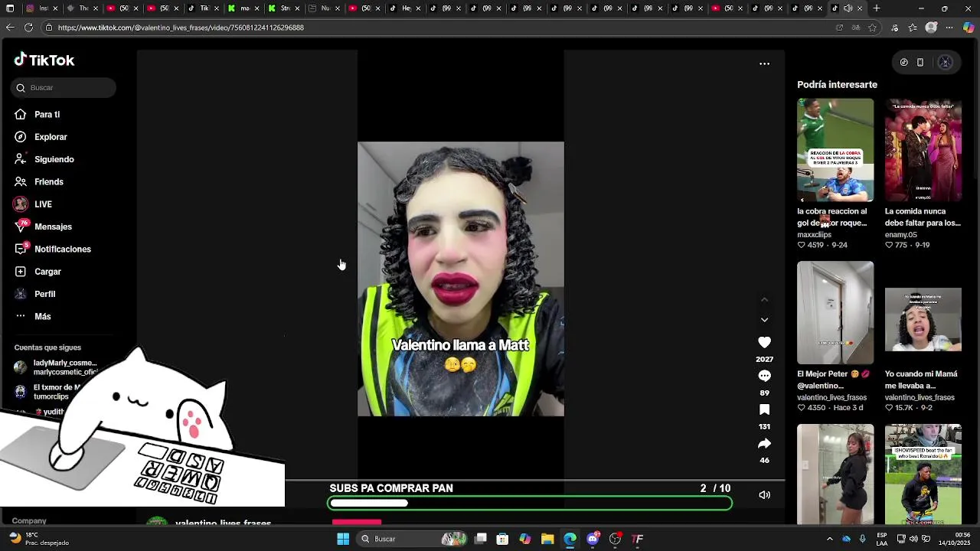The height and width of the screenshot is (551, 980).
Task: Open the comments with speech bubble icon
Action: coord(764,376)
